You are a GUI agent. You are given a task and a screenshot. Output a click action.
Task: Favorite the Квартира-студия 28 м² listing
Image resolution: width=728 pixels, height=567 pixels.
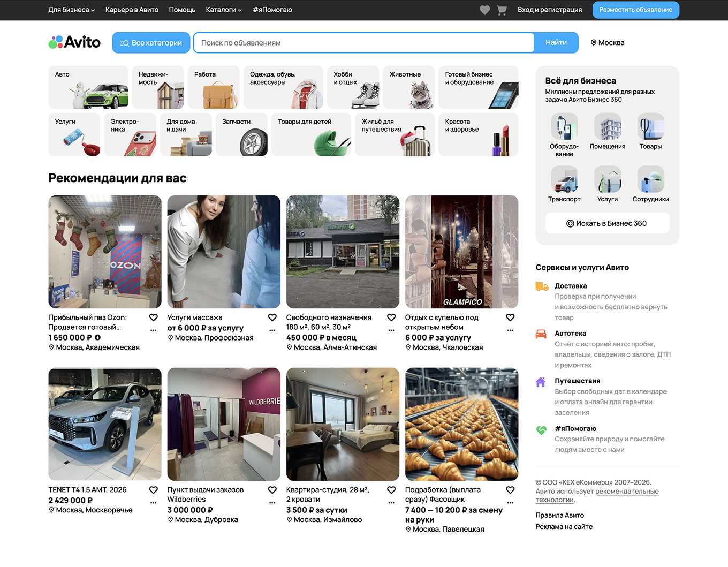click(x=391, y=490)
